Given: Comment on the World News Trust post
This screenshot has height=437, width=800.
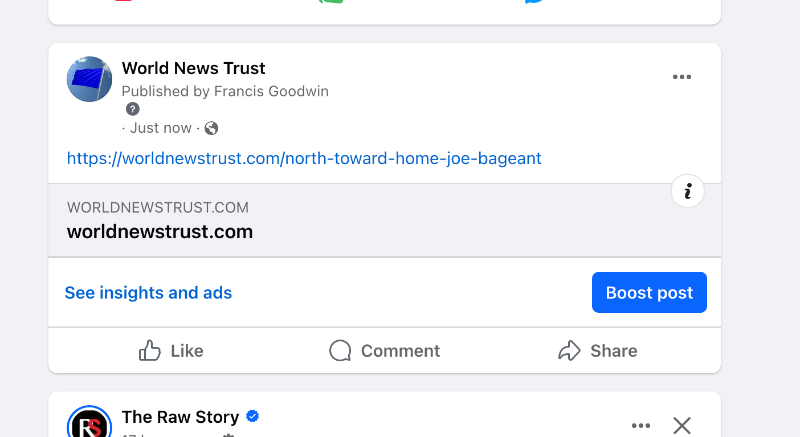Looking at the screenshot, I should pos(385,351).
